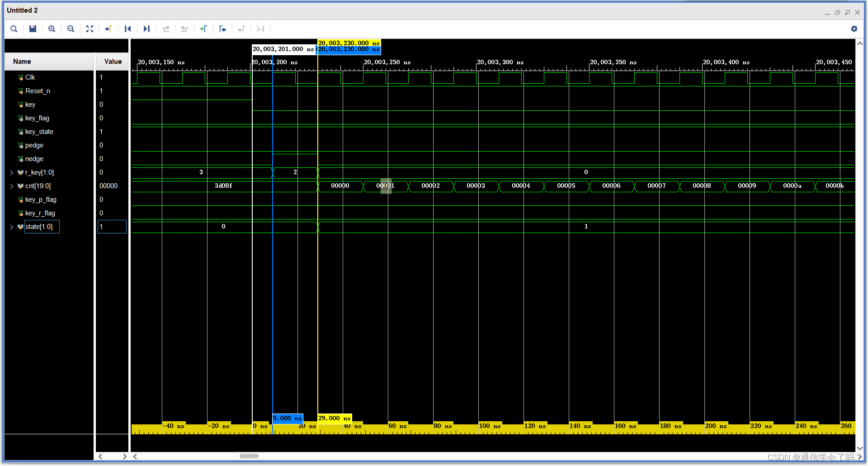Click cnt waveform segment 3d08f

[224, 186]
